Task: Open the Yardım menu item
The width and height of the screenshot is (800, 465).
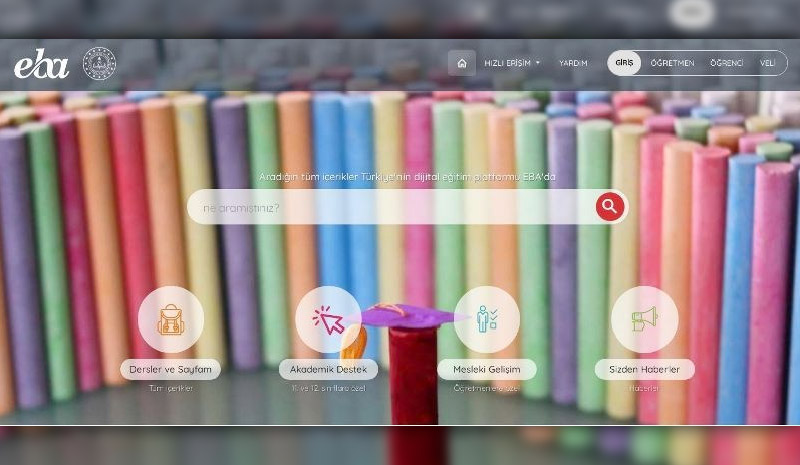Action: pos(573,63)
